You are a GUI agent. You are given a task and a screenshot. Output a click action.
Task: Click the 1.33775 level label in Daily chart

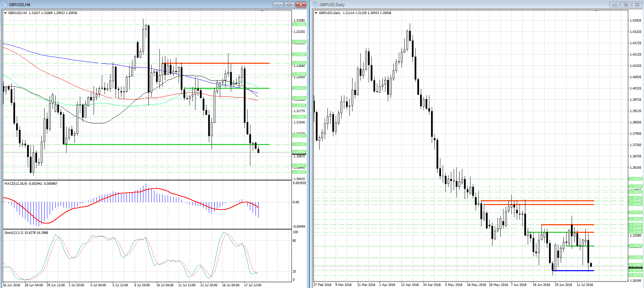(x=635, y=213)
